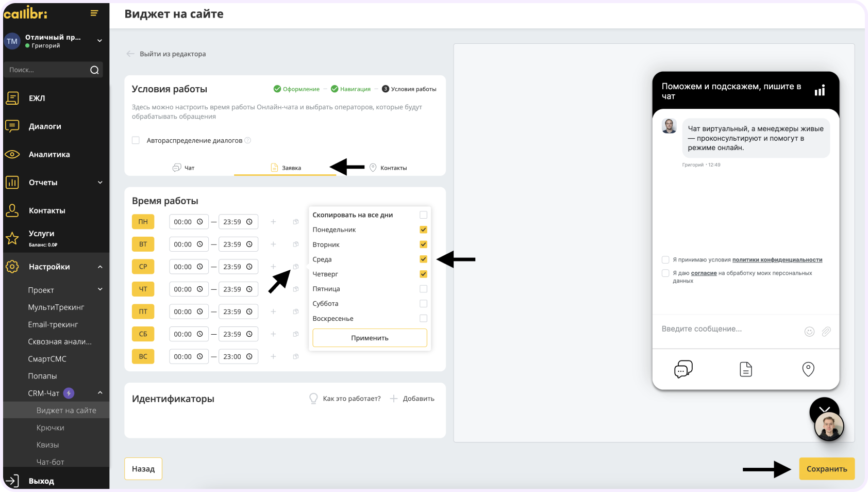Image resolution: width=868 pixels, height=492 pixels.
Task: Go to Навигация step
Action: [350, 89]
